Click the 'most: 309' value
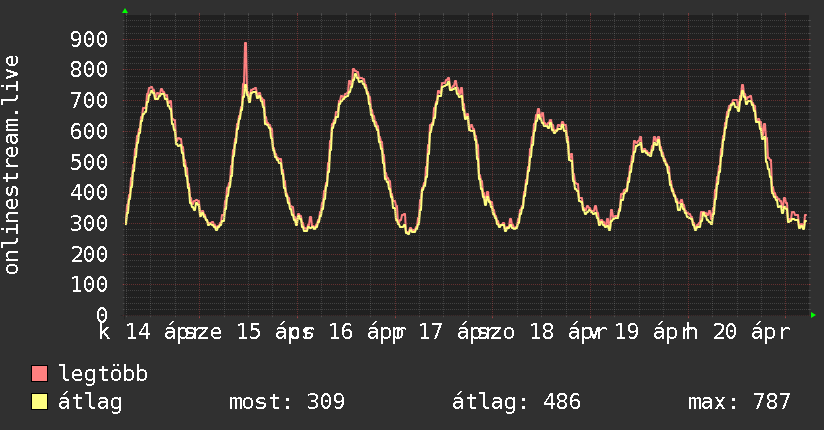The width and height of the screenshot is (824, 430). [287, 402]
